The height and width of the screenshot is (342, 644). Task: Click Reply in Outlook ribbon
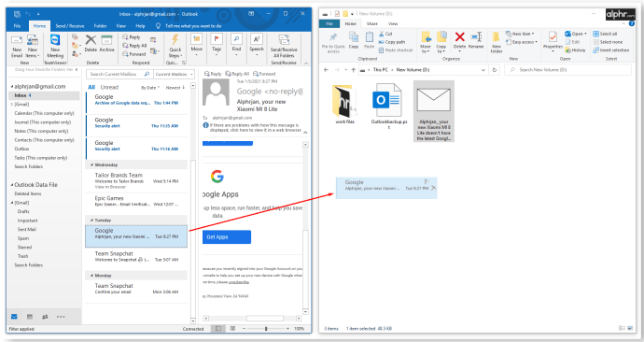(132, 37)
